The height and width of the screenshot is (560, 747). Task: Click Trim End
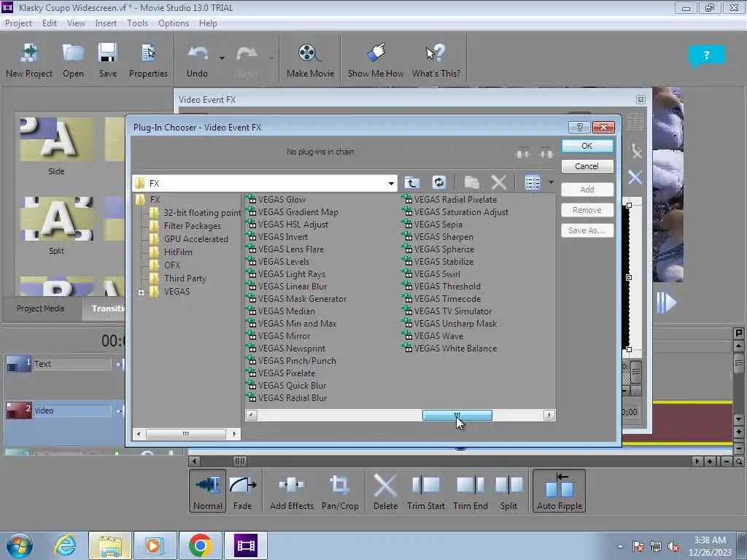tap(471, 491)
